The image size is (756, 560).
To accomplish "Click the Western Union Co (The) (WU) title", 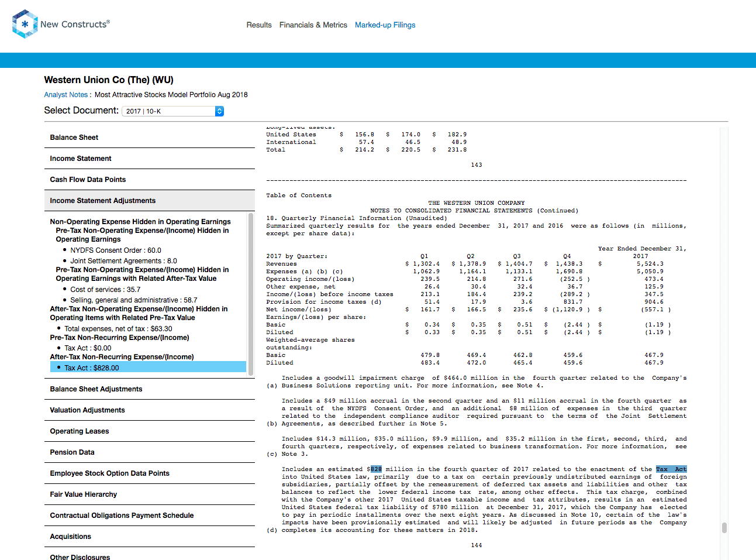I will 109,80.
